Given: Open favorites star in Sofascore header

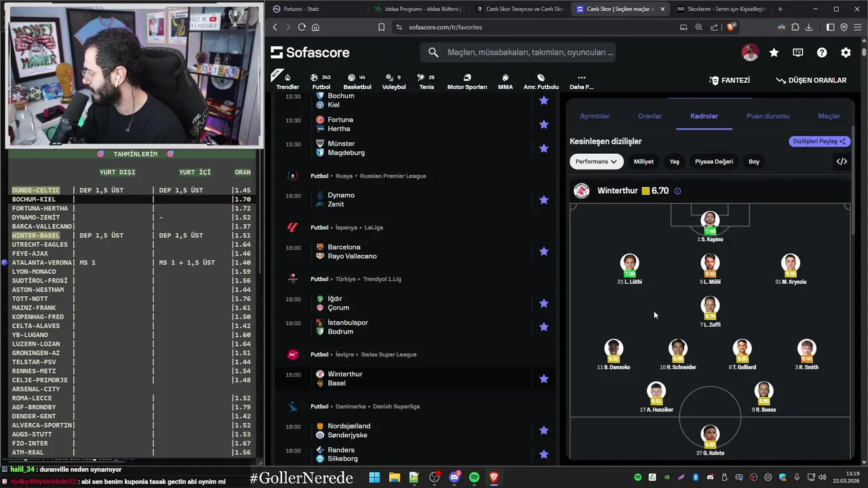Looking at the screenshot, I should pyautogui.click(x=774, y=52).
